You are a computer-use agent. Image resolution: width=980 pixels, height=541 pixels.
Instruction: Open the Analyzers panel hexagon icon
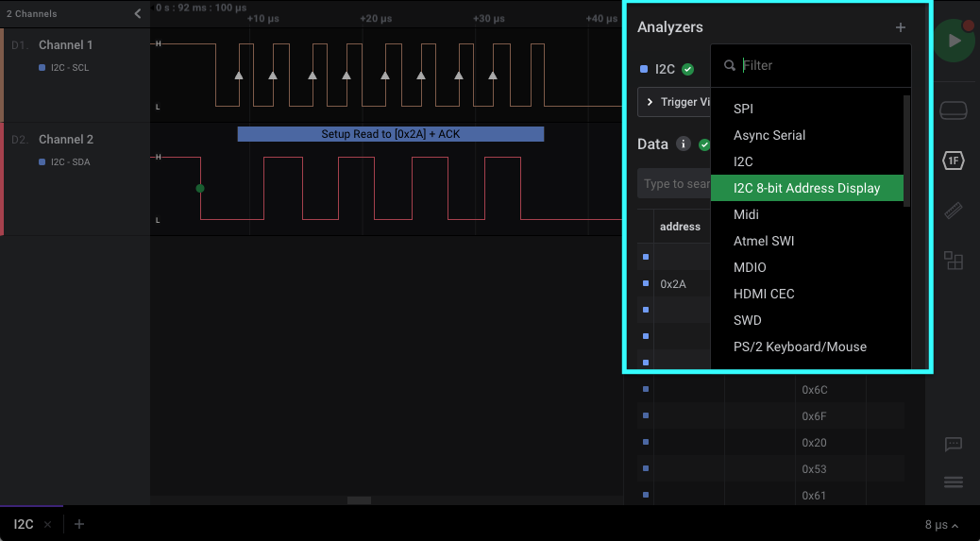[x=954, y=161]
